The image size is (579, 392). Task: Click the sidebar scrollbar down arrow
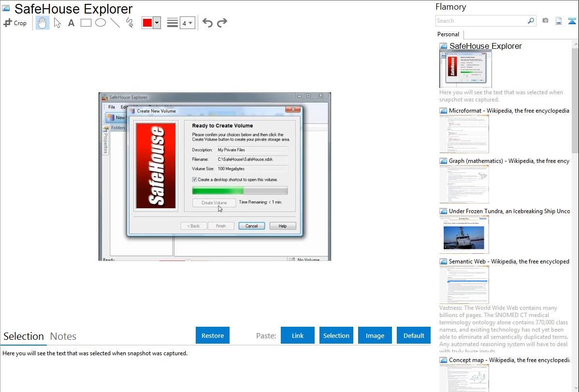point(575,388)
